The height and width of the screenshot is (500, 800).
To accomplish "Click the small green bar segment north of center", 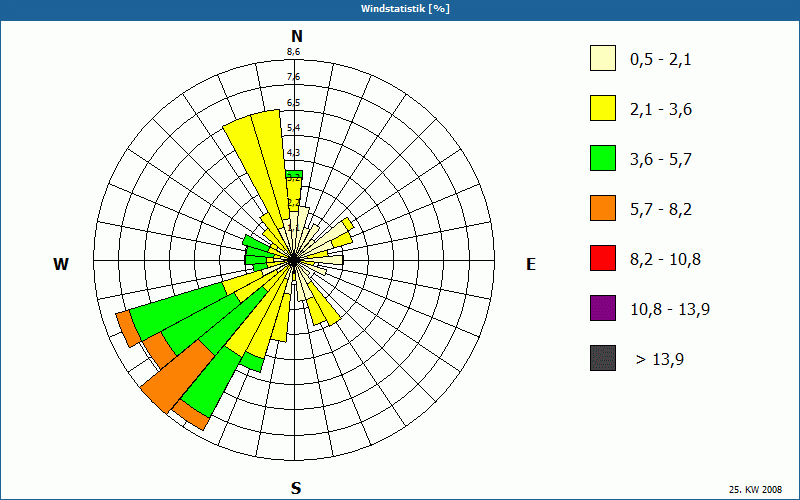I will pyautogui.click(x=294, y=174).
